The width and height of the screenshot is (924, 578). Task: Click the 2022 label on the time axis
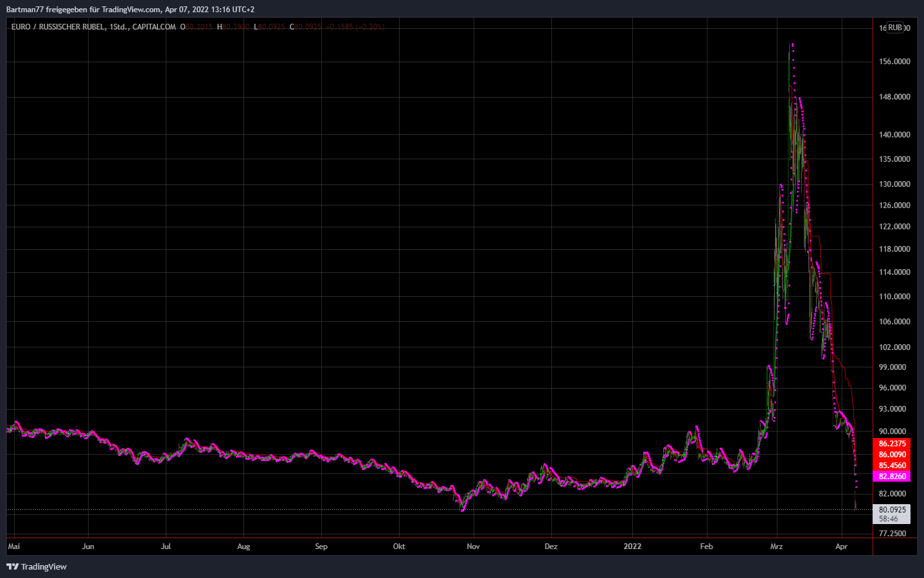coord(632,547)
